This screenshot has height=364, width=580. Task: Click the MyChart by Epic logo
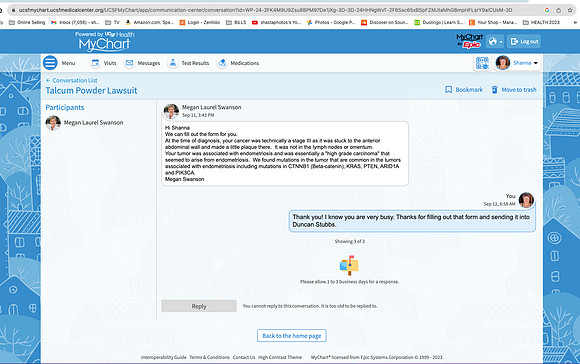(469, 41)
